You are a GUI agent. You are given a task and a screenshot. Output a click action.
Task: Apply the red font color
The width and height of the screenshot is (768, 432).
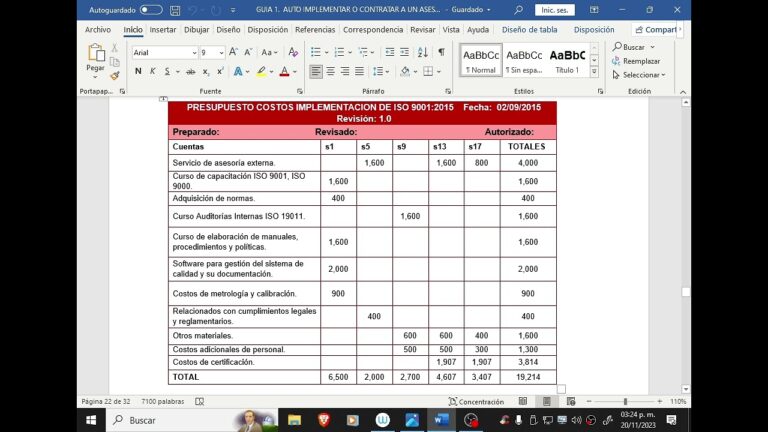(x=285, y=72)
